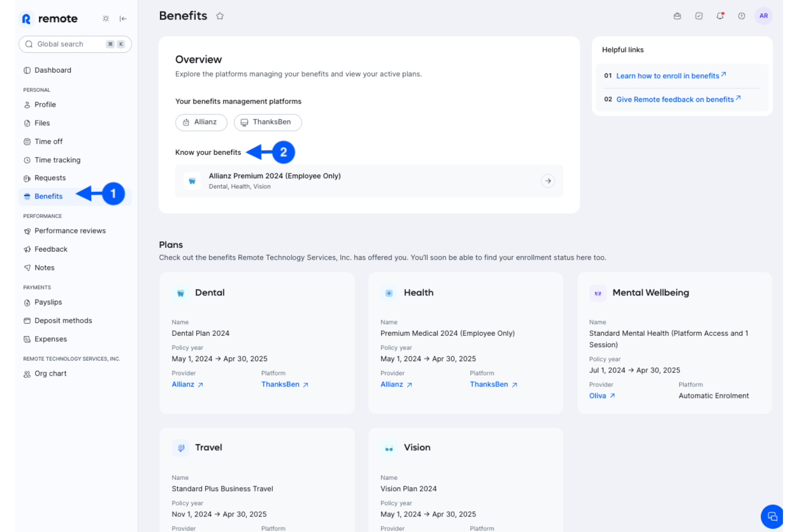Select Benefits in sidebar
798x532 pixels.
click(75, 196)
